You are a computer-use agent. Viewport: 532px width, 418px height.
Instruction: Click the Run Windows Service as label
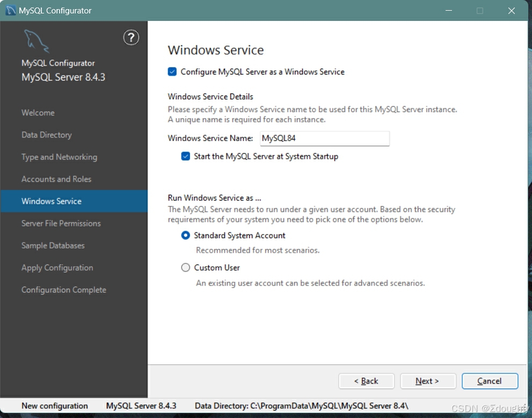point(214,197)
